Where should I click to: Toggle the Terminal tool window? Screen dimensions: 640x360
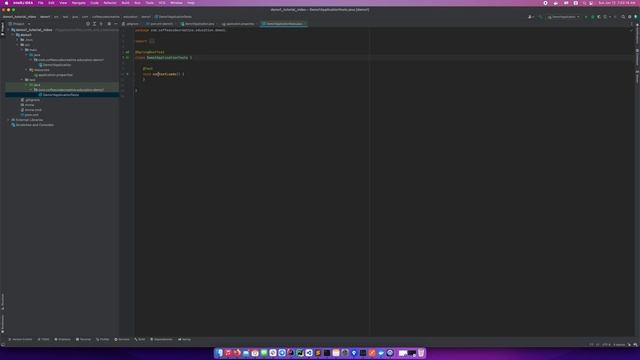83,339
